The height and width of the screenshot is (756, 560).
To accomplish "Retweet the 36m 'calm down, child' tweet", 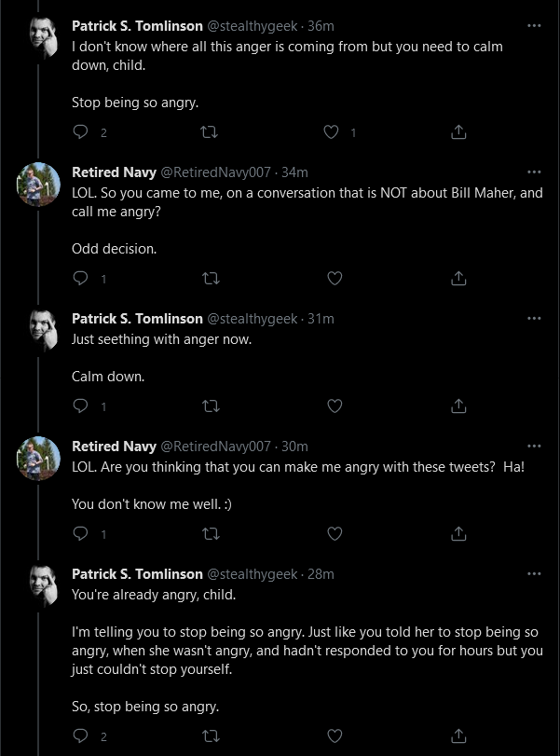I will (209, 131).
